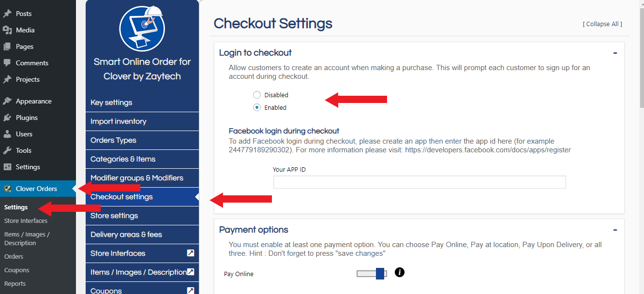Open Delivery areas & fees settings
The height and width of the screenshot is (294, 644).
(x=126, y=235)
